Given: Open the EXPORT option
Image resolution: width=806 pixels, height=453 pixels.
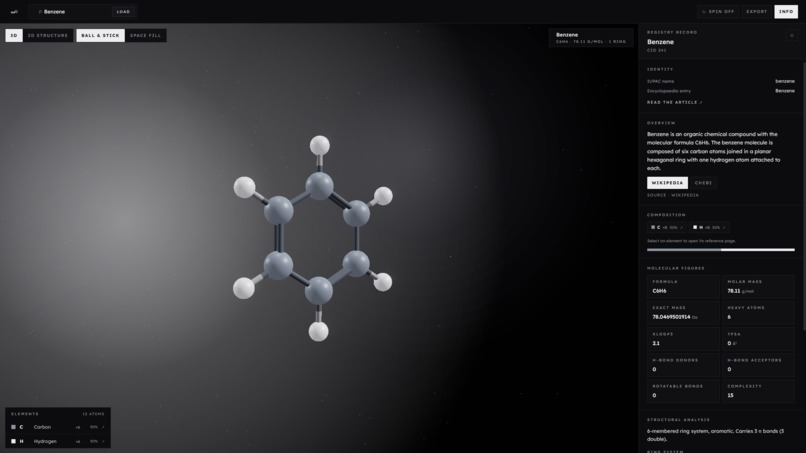Looking at the screenshot, I should pos(757,11).
